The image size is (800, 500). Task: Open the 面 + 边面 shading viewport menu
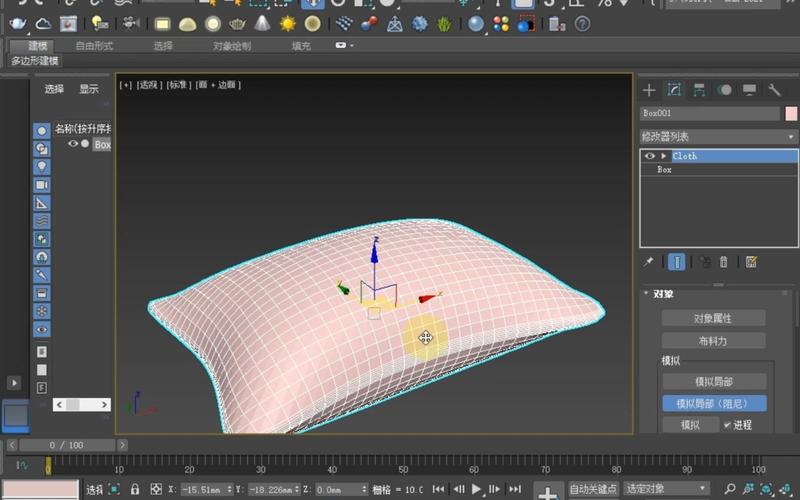point(218,85)
